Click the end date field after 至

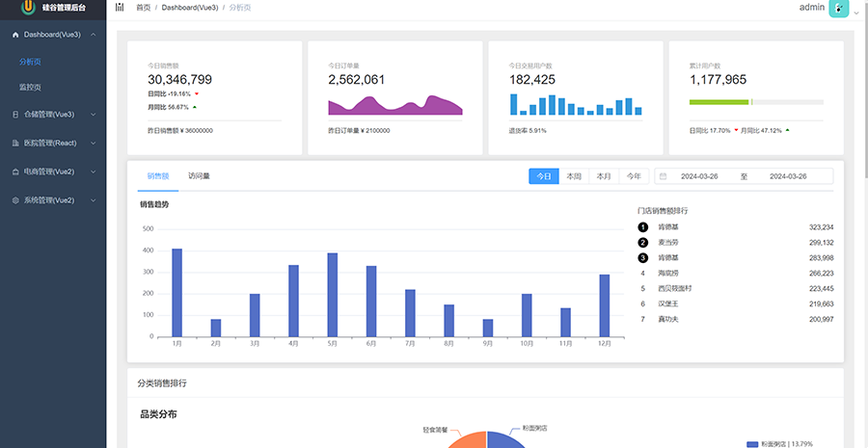pyautogui.click(x=788, y=176)
